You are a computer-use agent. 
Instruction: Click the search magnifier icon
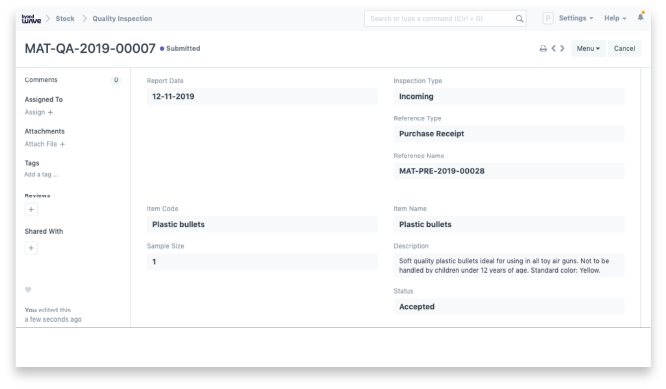519,19
